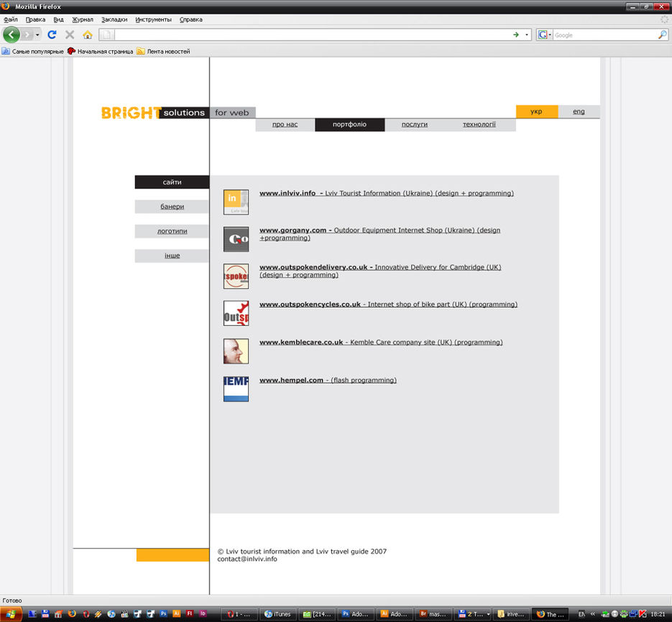Open the Самые популярные bookmark folder
This screenshot has height=622, width=672.
[x=32, y=52]
